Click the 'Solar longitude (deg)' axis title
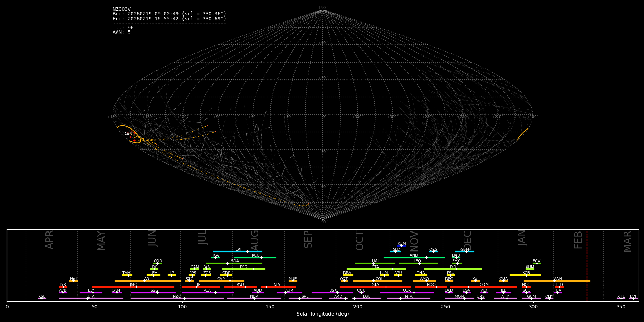The height and width of the screenshot is (322, 644). point(323,314)
